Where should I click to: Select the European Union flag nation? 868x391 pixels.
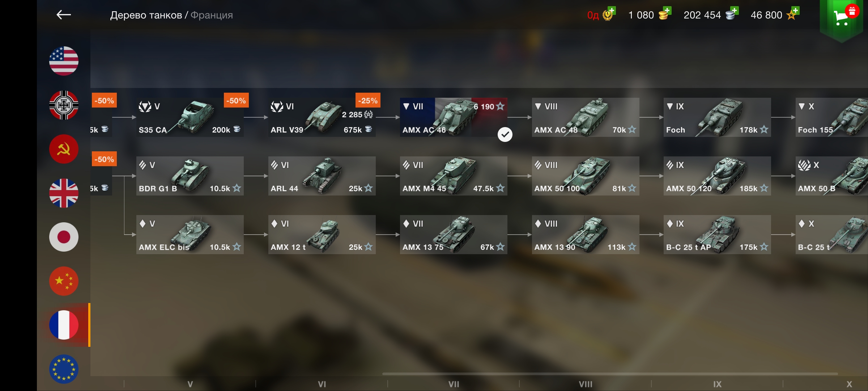pyautogui.click(x=64, y=369)
